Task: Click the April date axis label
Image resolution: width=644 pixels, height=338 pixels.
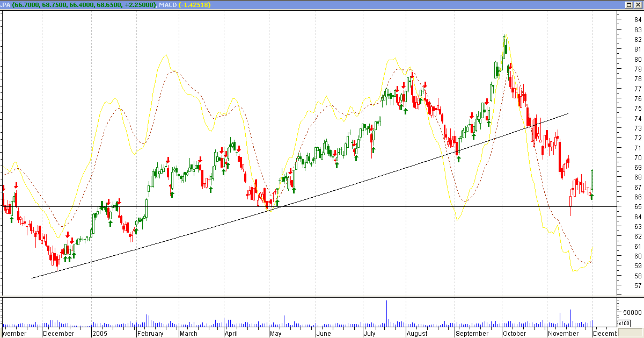Action: pos(231,333)
